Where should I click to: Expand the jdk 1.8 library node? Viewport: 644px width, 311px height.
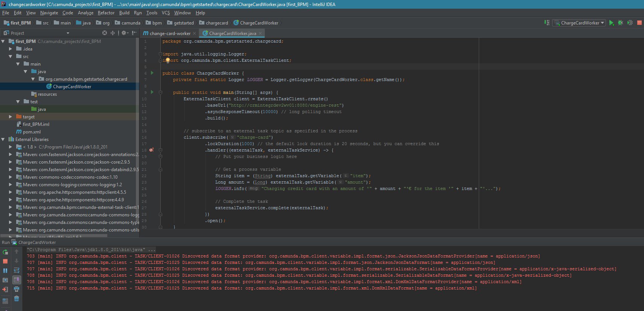pyautogui.click(x=11, y=147)
